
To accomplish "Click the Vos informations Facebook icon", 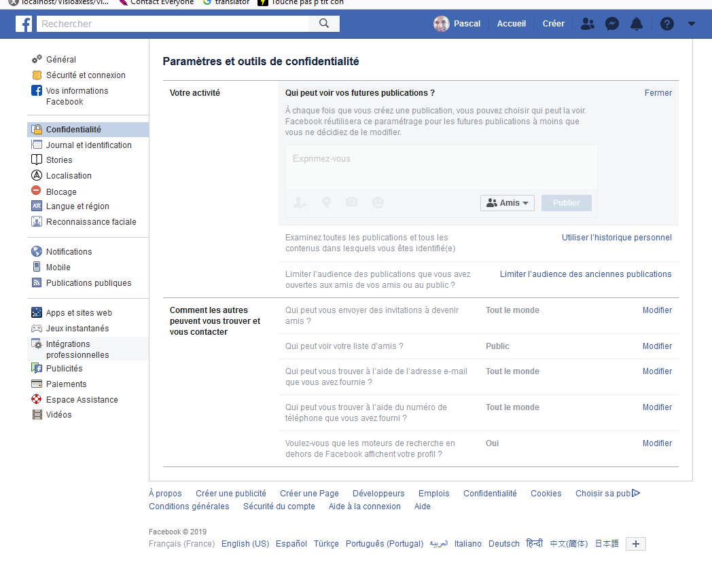I will 37,90.
